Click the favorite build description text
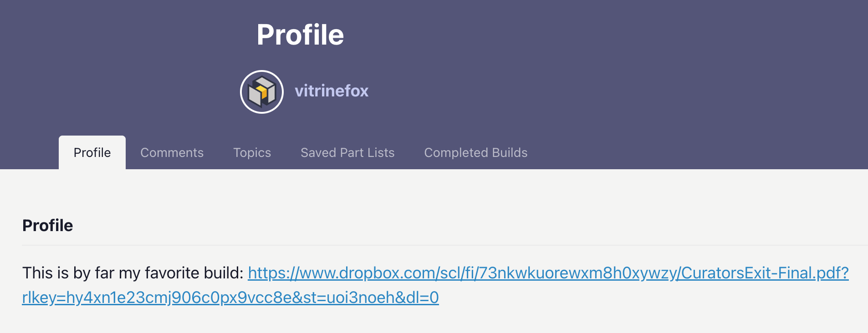The height and width of the screenshot is (333, 868). tap(132, 272)
